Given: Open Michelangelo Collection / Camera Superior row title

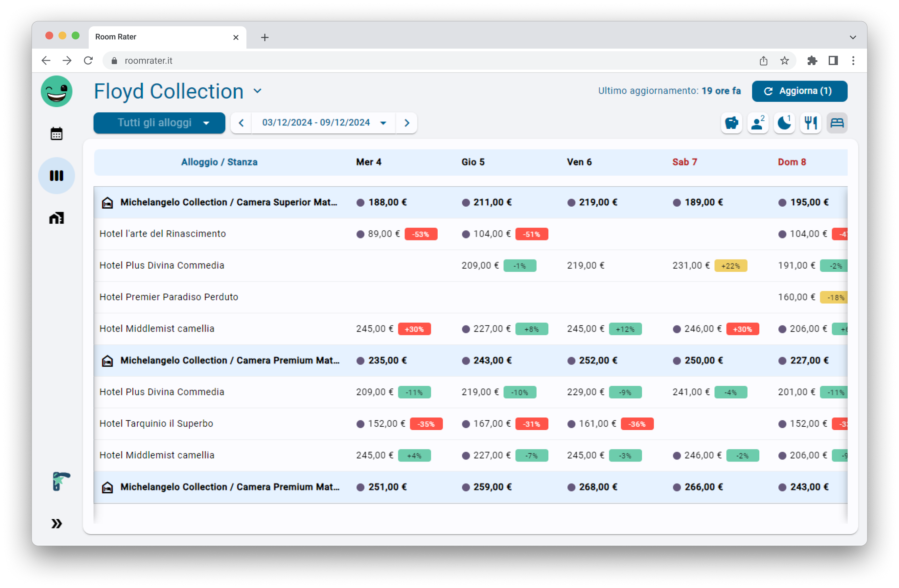Looking at the screenshot, I should pos(229,202).
